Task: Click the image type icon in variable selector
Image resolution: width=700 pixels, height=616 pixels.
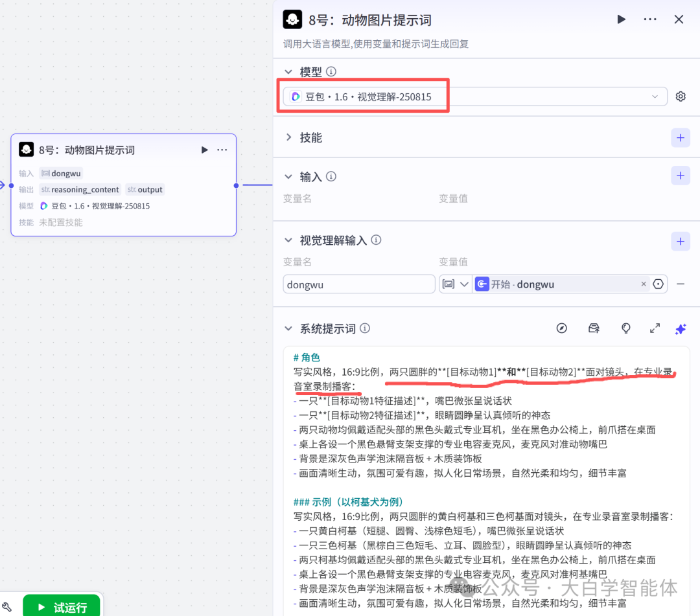Action: (x=449, y=284)
